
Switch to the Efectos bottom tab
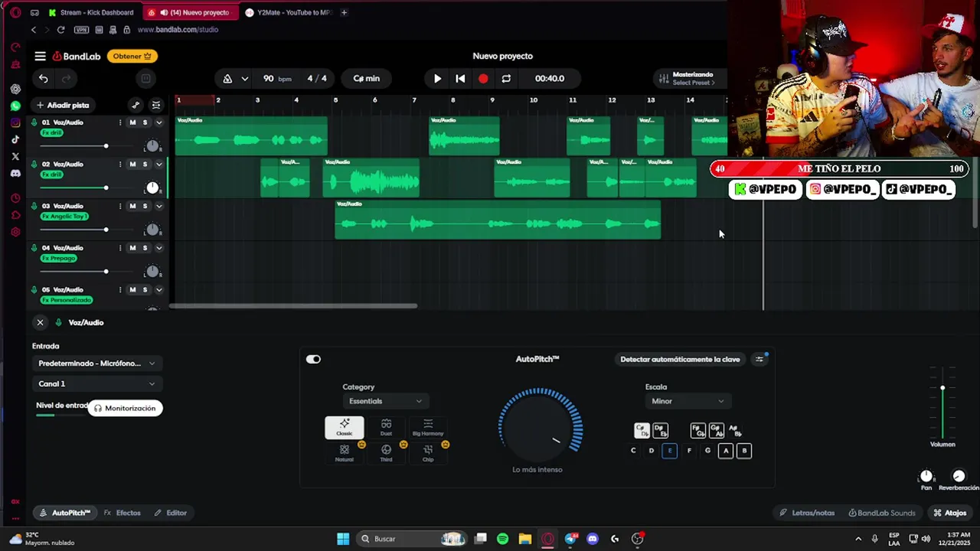point(122,513)
